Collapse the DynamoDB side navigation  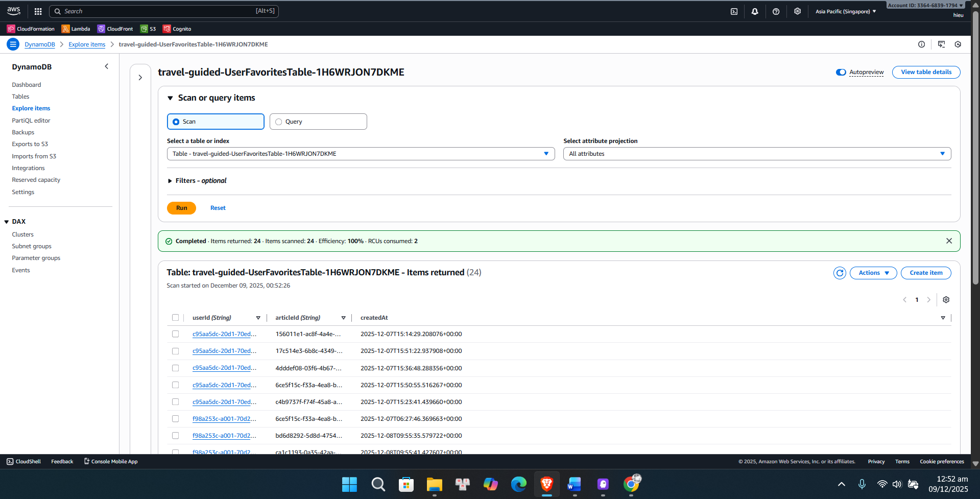click(x=106, y=66)
